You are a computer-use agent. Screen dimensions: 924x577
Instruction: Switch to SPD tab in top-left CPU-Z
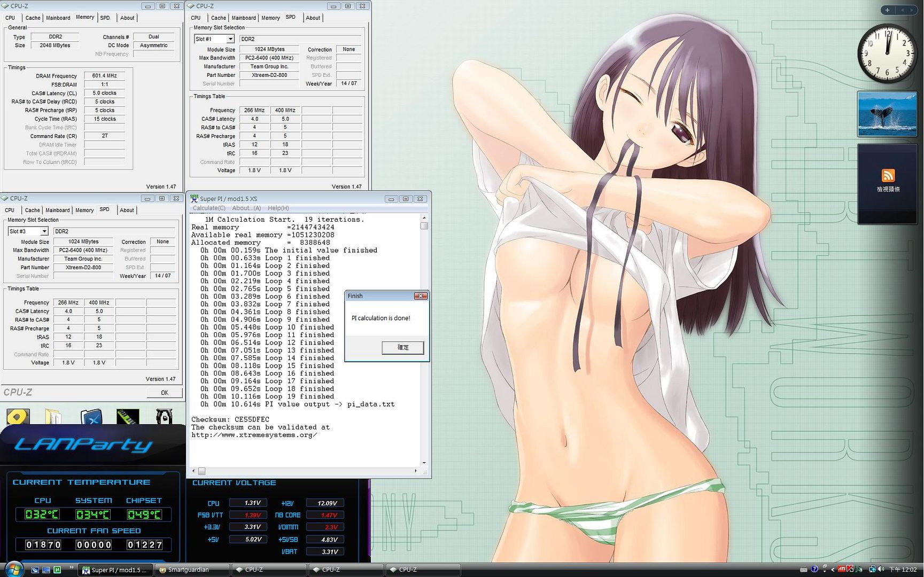point(105,18)
